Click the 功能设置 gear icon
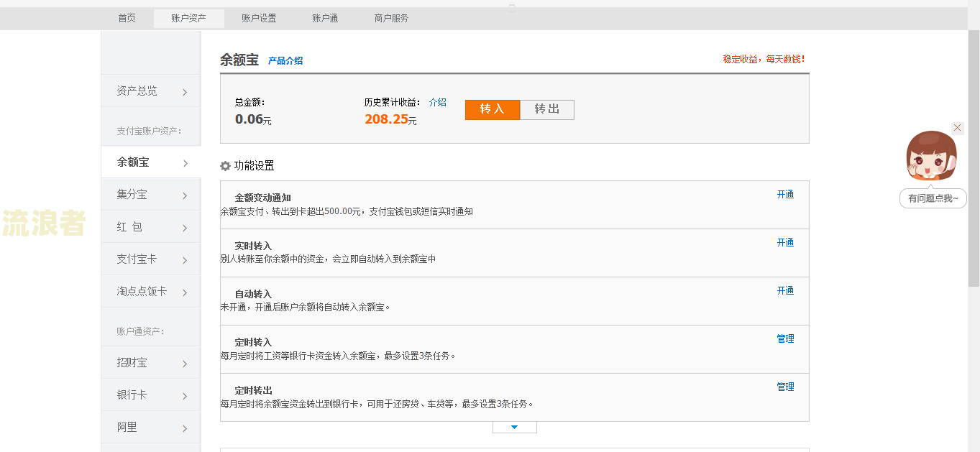The image size is (980, 452). (x=225, y=166)
